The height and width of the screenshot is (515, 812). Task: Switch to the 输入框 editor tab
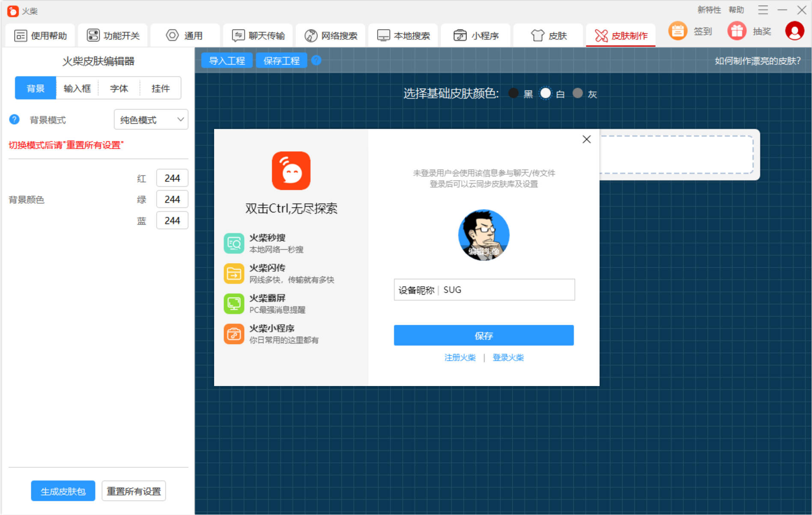(x=77, y=88)
